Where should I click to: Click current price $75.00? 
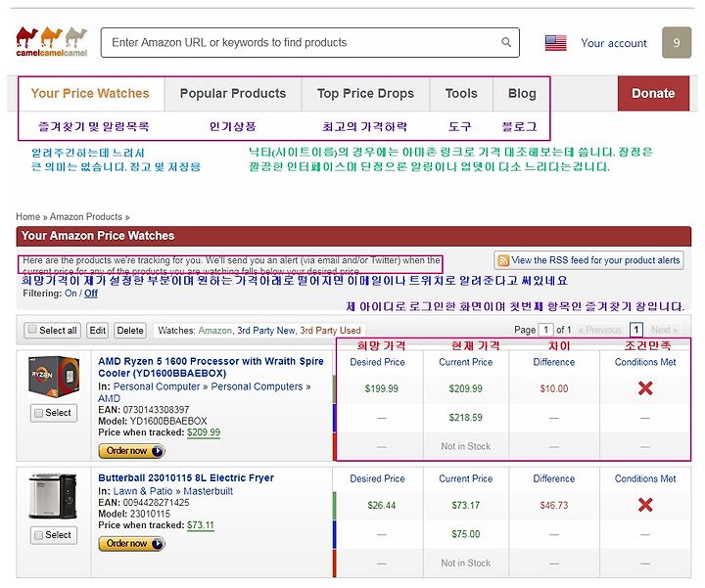[x=465, y=534]
